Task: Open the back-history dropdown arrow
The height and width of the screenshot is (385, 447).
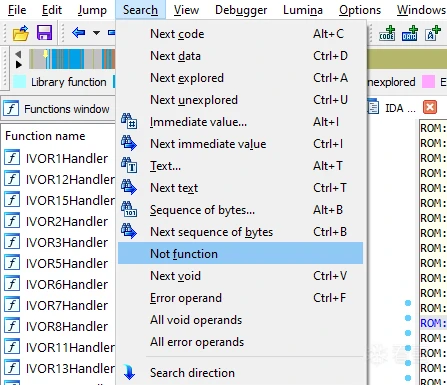Action: pos(96,33)
